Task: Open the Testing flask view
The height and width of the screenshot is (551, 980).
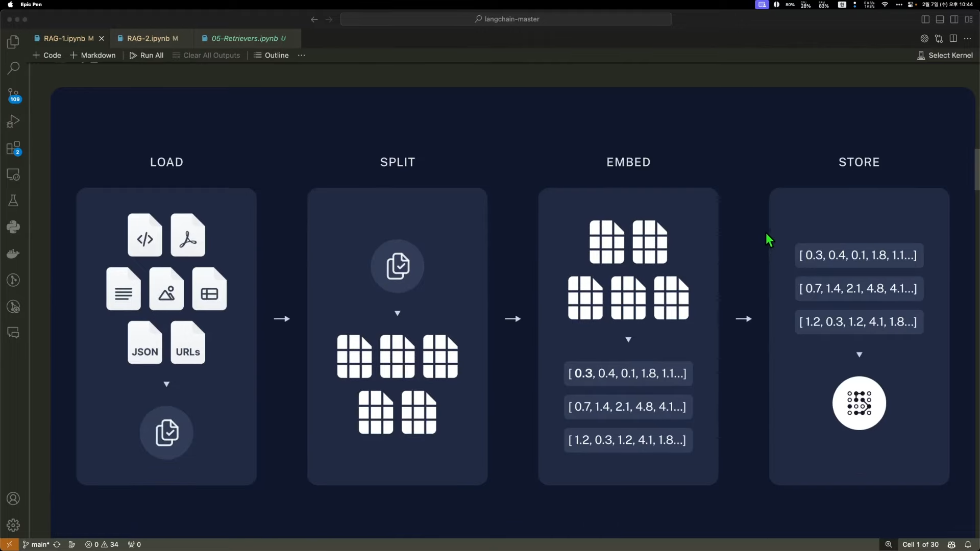Action: 13,201
